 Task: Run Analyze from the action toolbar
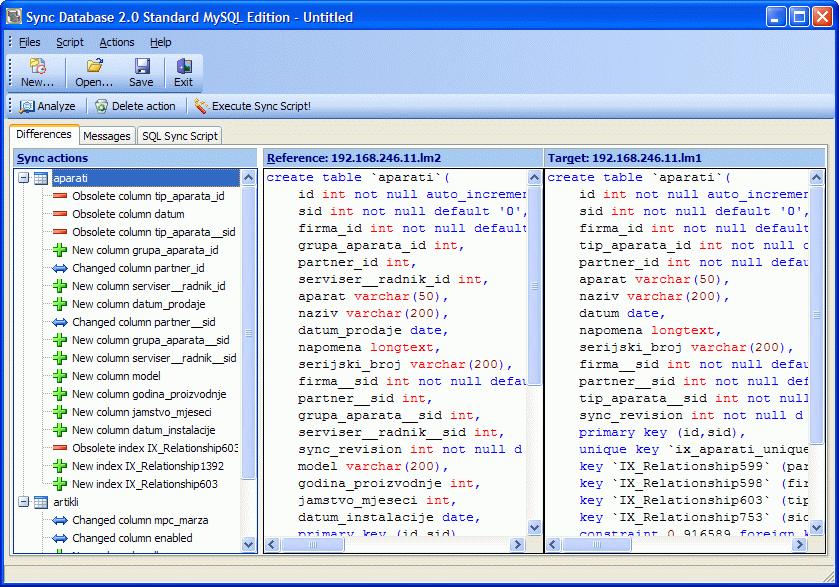tap(48, 106)
